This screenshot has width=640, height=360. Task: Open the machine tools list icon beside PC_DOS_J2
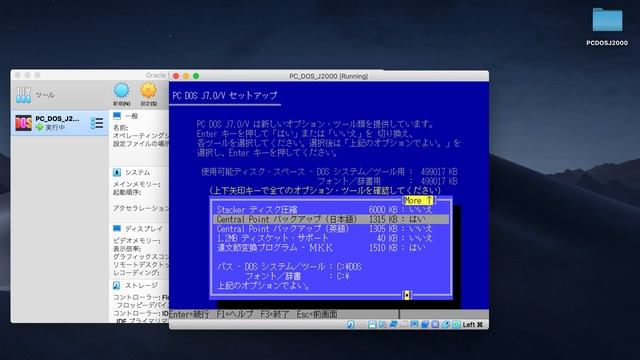[97, 123]
